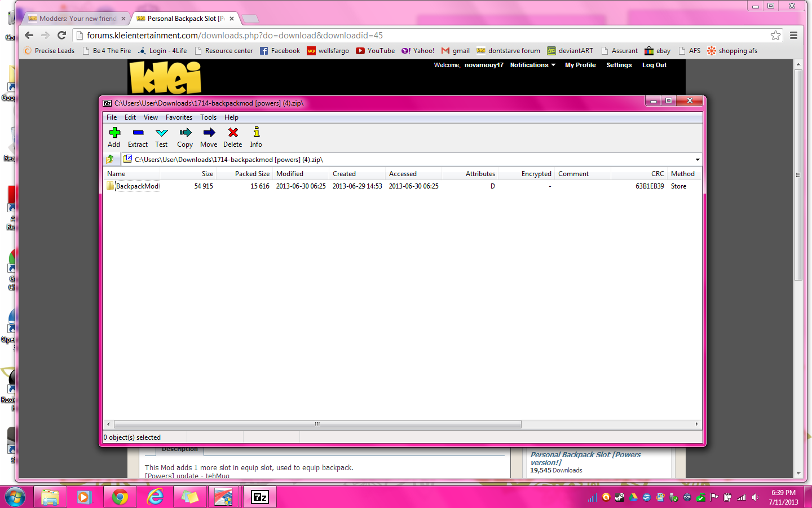Run the Test archive tool
This screenshot has width=812, height=508.
[162, 133]
